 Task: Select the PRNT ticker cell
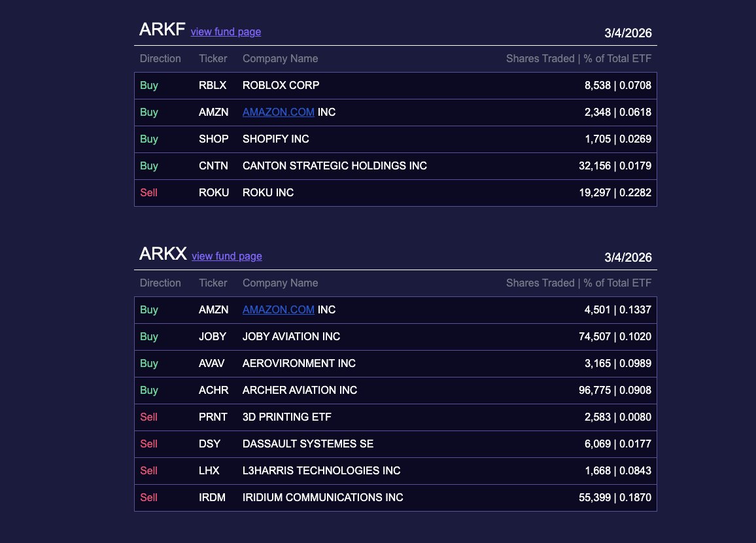tap(213, 417)
